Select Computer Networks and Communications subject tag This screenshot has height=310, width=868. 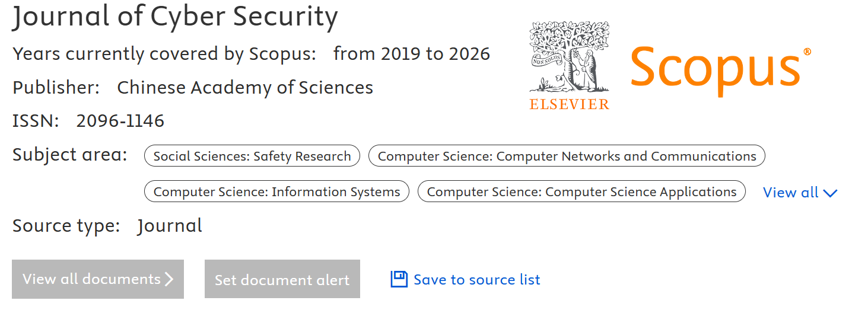pos(567,156)
